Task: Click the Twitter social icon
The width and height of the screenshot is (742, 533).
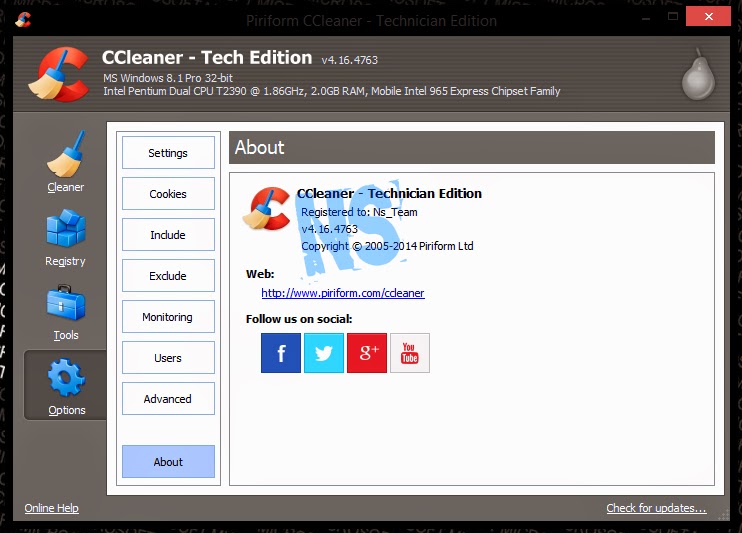Action: 324,353
